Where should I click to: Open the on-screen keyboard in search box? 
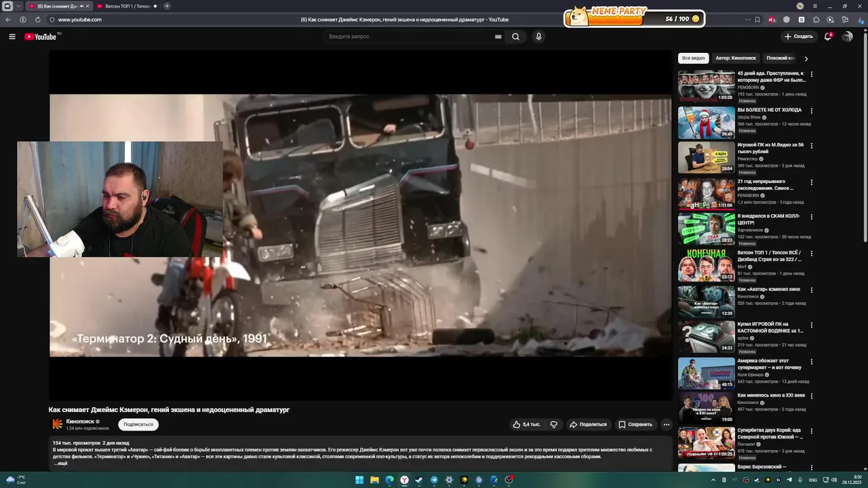pyautogui.click(x=498, y=37)
